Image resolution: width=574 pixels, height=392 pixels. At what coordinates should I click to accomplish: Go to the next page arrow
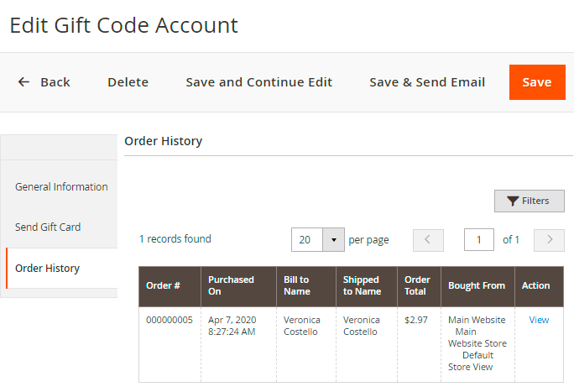click(x=549, y=240)
